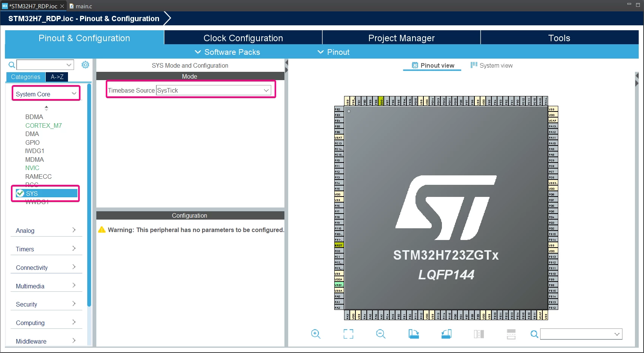Open the Software Packs menu
The image size is (644, 353).
(227, 52)
